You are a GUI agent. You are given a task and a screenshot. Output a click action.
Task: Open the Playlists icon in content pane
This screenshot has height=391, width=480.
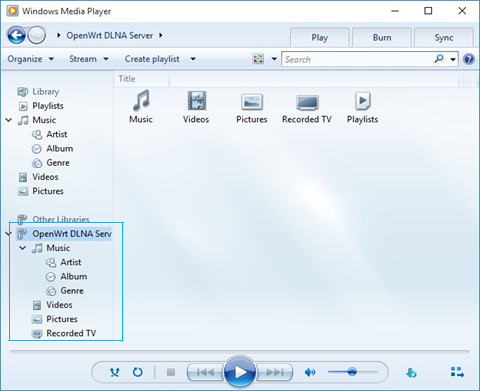point(363,101)
